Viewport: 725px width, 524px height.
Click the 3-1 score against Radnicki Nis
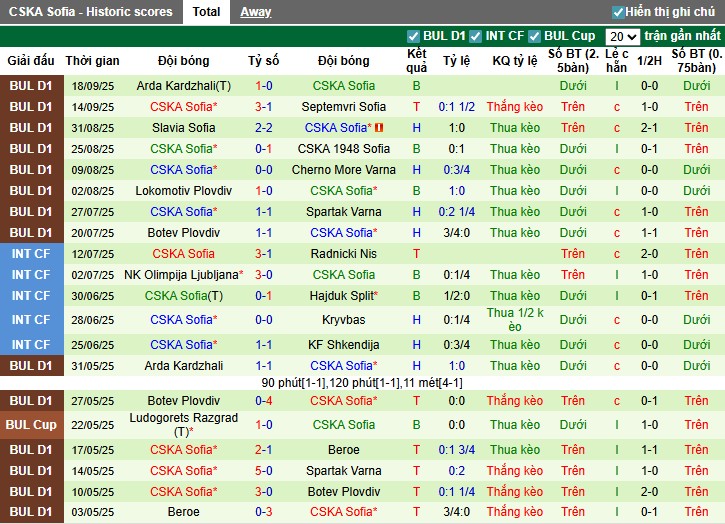click(x=263, y=254)
